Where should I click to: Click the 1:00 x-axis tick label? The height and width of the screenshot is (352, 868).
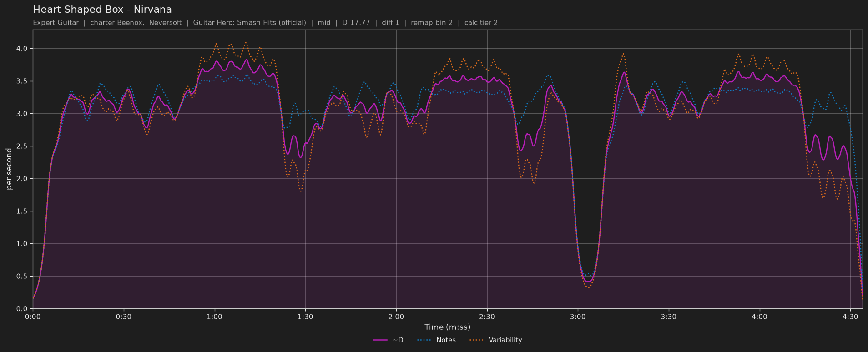[215, 317]
